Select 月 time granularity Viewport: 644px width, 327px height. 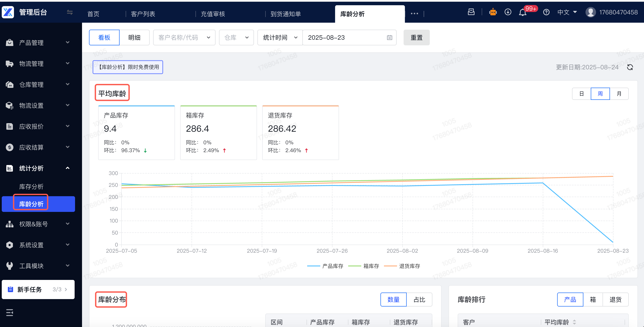tap(619, 94)
